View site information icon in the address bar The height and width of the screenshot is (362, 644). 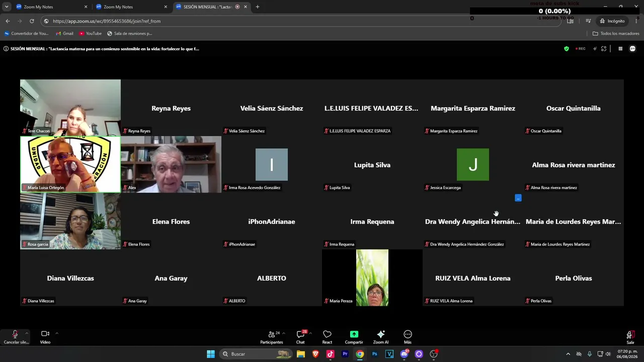[46, 21]
